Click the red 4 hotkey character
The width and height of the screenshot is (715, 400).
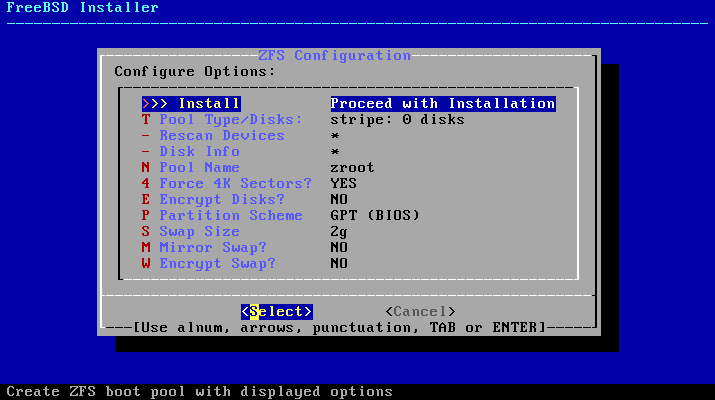coord(146,183)
